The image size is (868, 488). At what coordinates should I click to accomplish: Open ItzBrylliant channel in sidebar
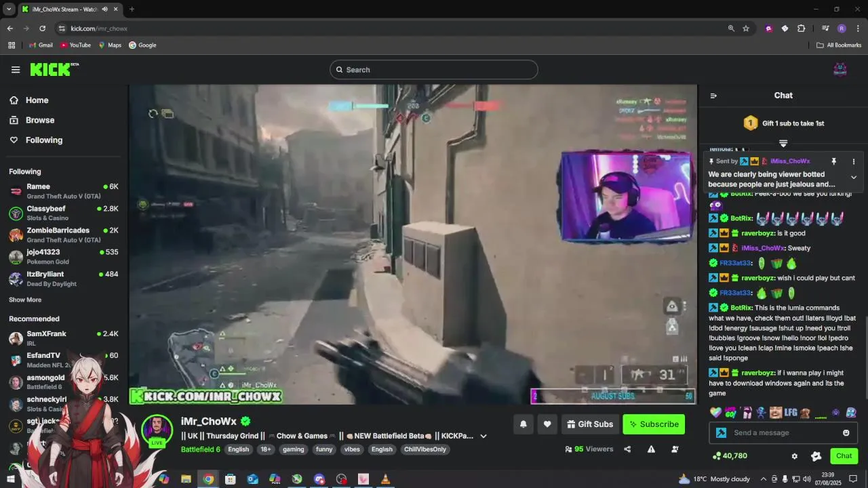pos(64,279)
